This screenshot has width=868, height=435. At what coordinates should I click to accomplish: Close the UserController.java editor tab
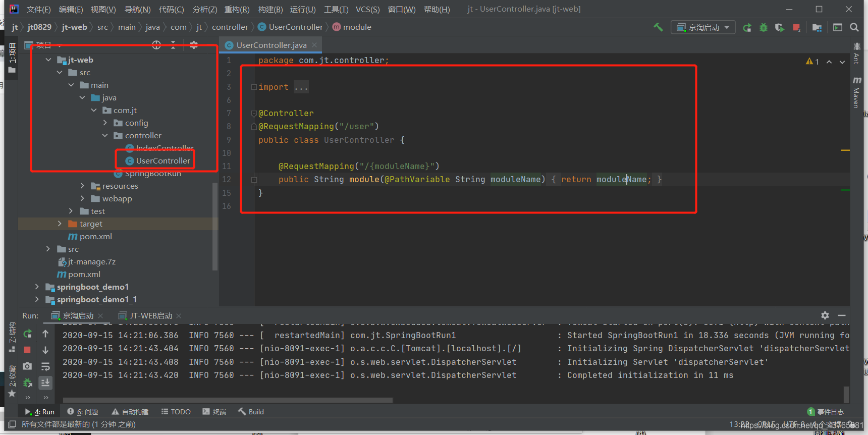click(314, 45)
